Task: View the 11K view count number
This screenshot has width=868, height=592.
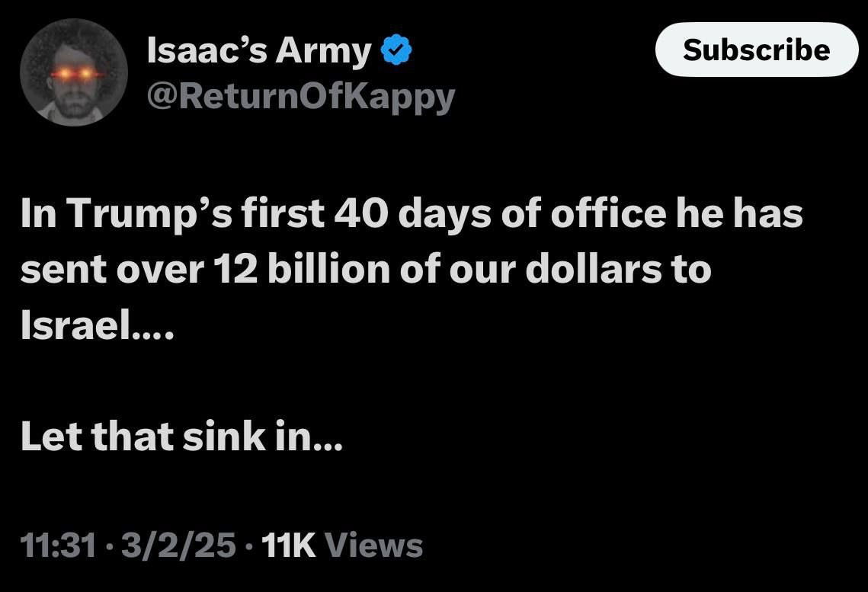Action: pyautogui.click(x=288, y=546)
